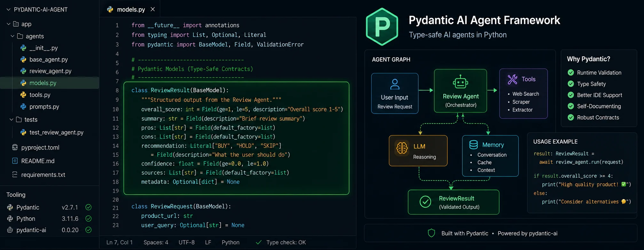Click the "Conversation" memory entry
Screen dimensions: 644x250
click(492, 155)
